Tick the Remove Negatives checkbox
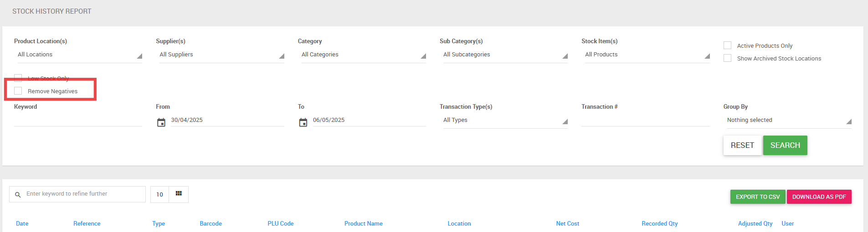 click(18, 91)
